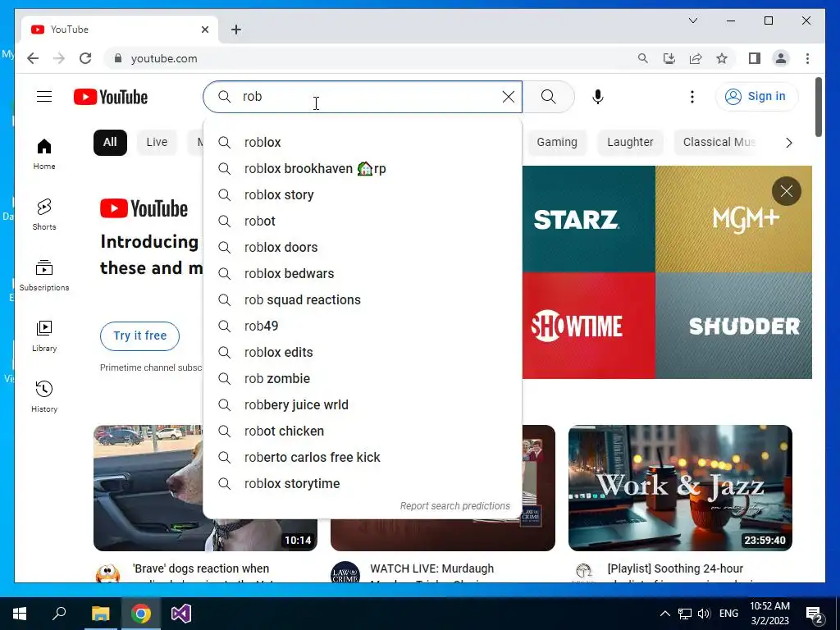Image resolution: width=840 pixels, height=630 pixels.
Task: Pick the 'roberto carlos free kick' suggestion
Action: coord(363,458)
